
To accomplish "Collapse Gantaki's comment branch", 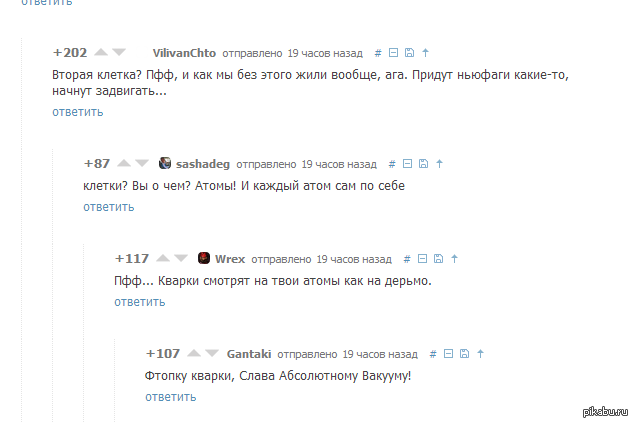I will click(x=449, y=354).
